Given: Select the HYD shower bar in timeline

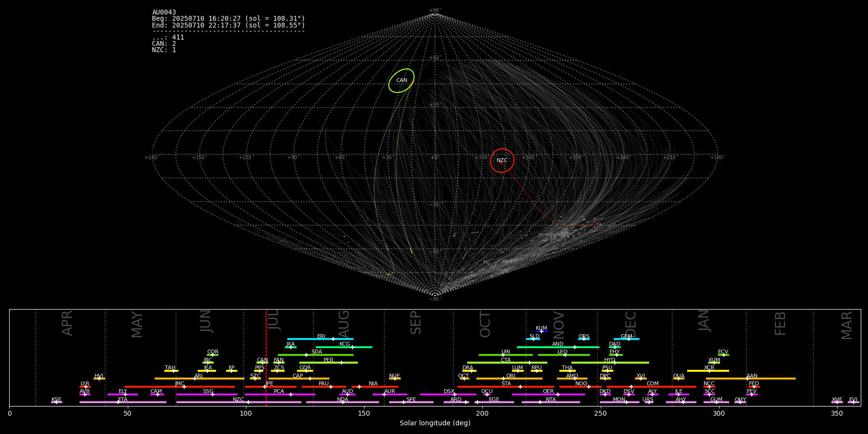Looking at the screenshot, I should [610, 363].
